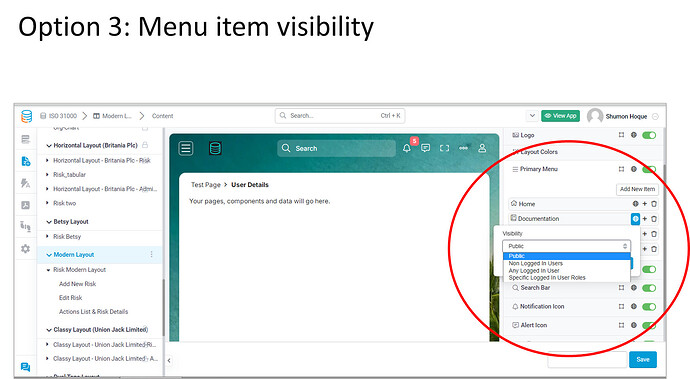The height and width of the screenshot is (379, 690).
Task: Open the settings gear in the left sidebar
Action: point(26,249)
